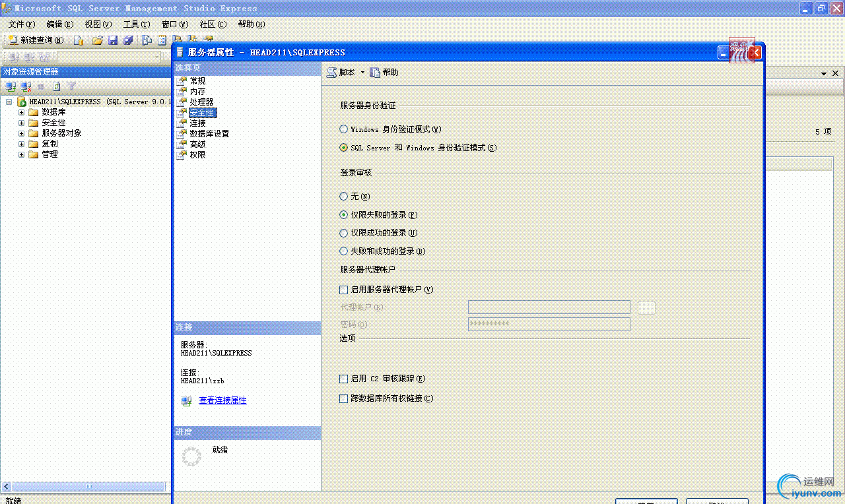
Task: Open the 帮助 menu in menu bar
Action: coord(252,24)
